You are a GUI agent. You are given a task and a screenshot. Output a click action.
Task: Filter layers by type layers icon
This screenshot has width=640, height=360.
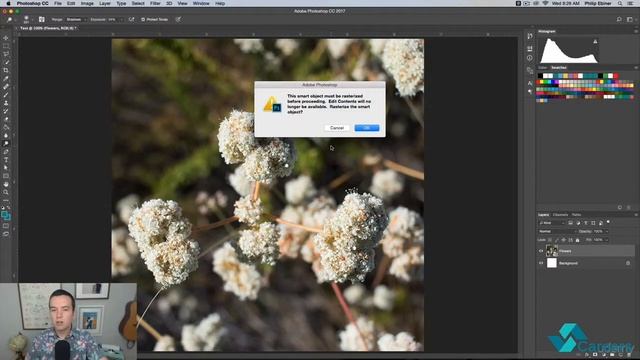[586, 223]
